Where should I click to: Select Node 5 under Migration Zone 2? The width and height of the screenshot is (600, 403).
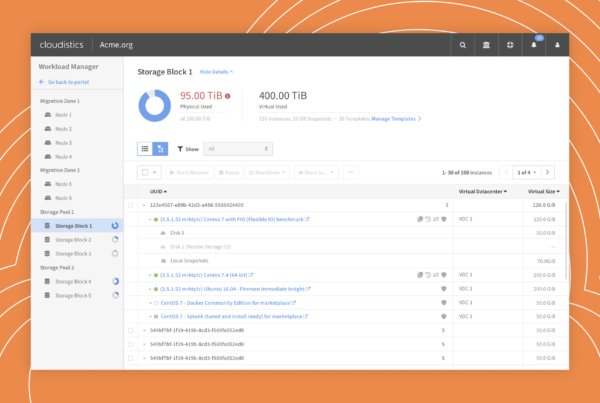pyautogui.click(x=64, y=184)
